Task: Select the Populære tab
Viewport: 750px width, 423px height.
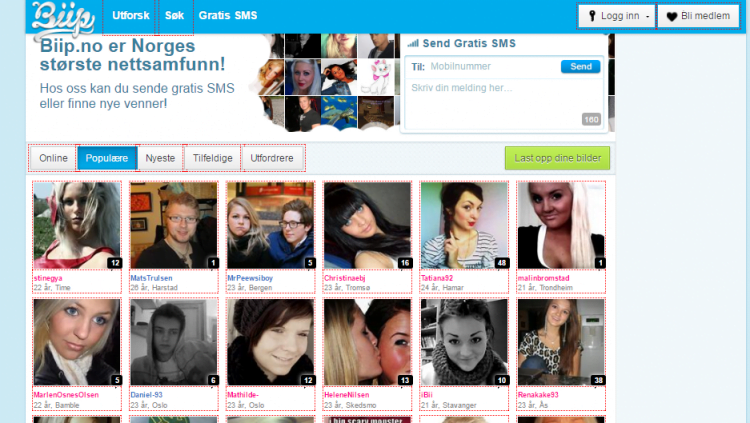Action: click(107, 159)
